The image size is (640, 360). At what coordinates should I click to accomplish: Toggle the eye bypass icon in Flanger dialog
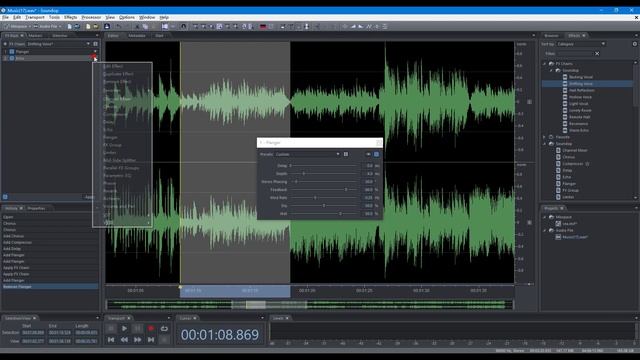click(368, 154)
